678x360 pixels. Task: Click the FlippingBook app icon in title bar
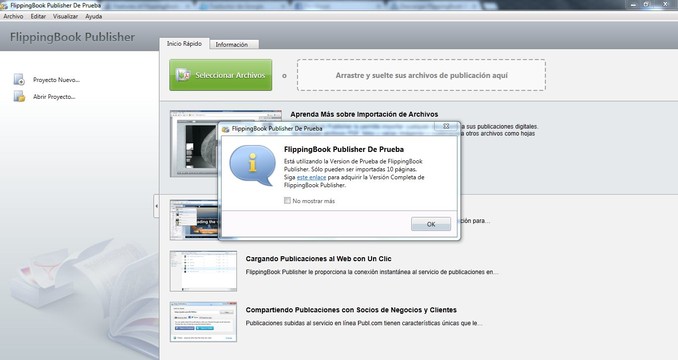[4, 6]
